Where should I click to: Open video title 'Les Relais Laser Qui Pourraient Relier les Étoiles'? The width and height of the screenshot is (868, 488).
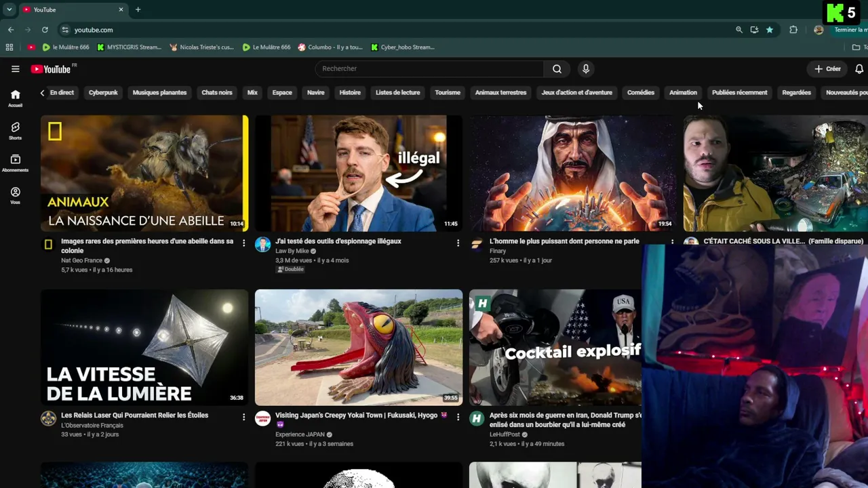point(134,415)
